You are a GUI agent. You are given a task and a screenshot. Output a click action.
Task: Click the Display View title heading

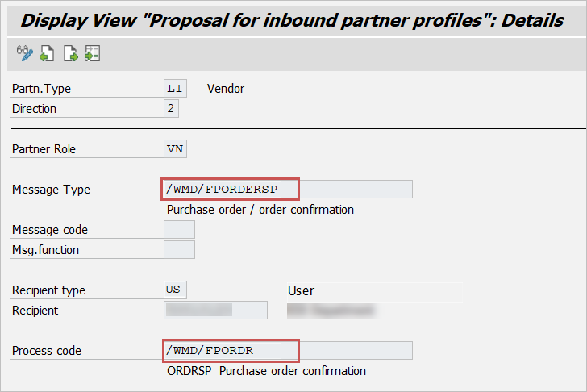coord(292,19)
